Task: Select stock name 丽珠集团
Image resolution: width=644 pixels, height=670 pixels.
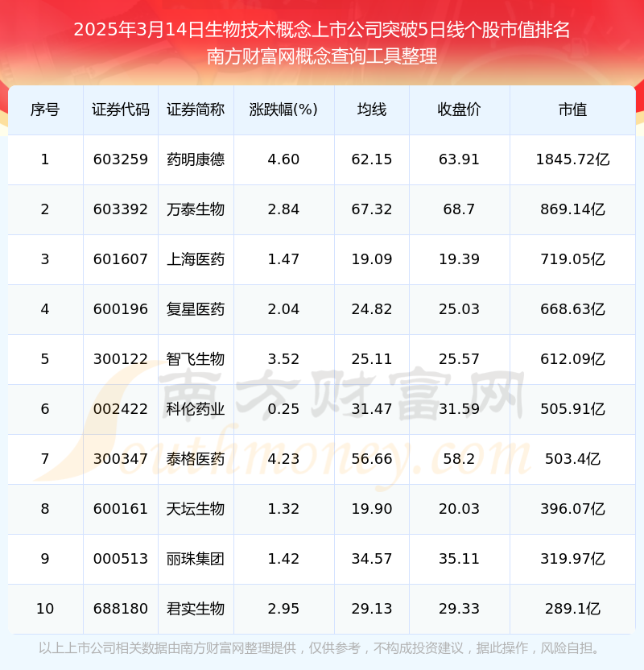Action: 196,559
